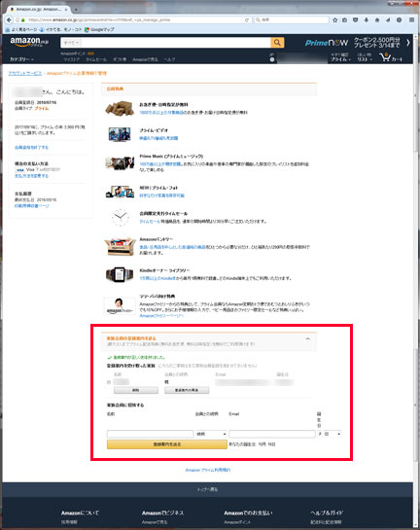The image size is (420, 530).
Task: Click the end membership link
Action: click(31, 148)
